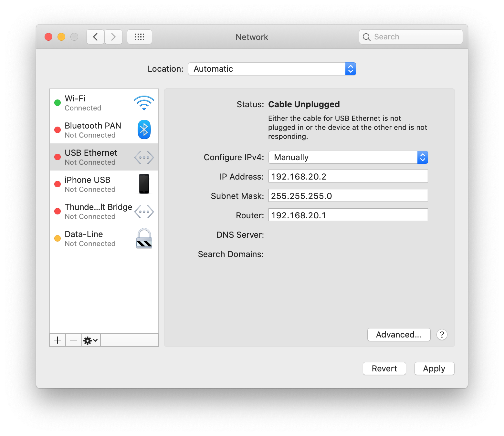
Task: Go back using the left arrow
Action: pyautogui.click(x=95, y=37)
